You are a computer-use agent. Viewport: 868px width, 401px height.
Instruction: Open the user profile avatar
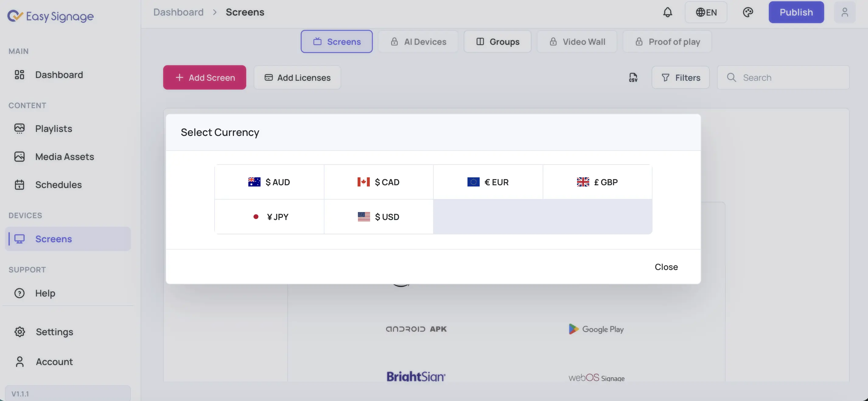click(x=844, y=12)
